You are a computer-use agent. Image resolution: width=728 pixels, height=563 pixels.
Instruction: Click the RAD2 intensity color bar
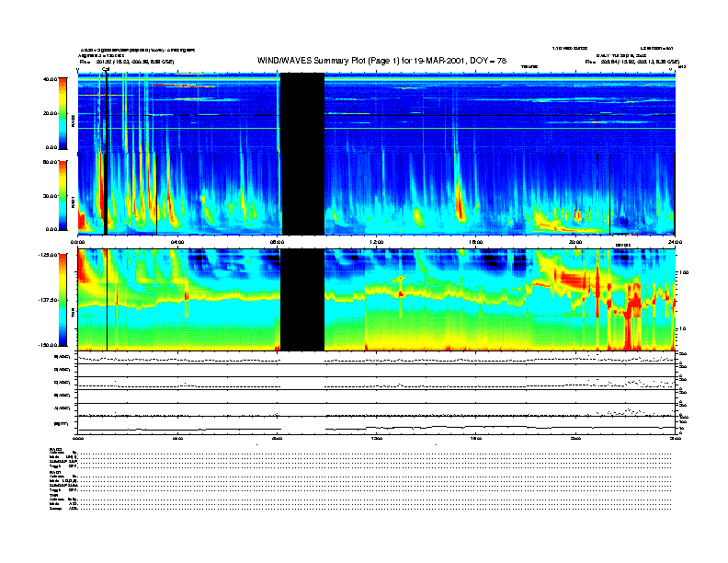point(63,113)
